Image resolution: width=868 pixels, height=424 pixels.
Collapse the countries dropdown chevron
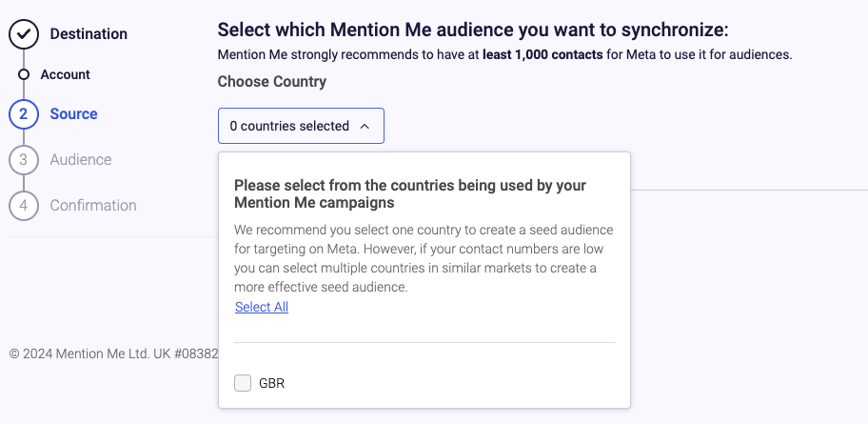(365, 127)
